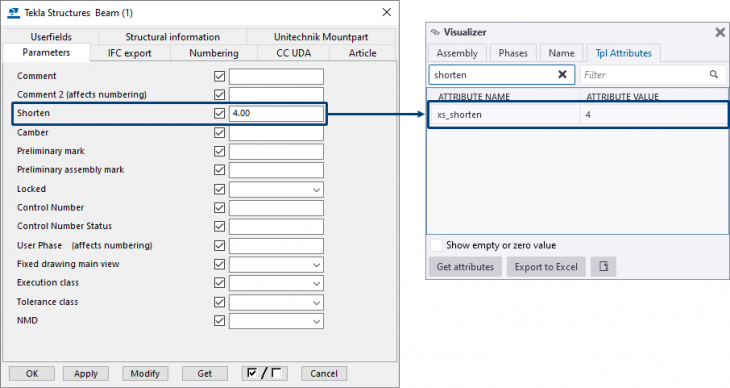730x388 pixels.
Task: Switch to Name tab in Visualizer
Action: (x=561, y=53)
